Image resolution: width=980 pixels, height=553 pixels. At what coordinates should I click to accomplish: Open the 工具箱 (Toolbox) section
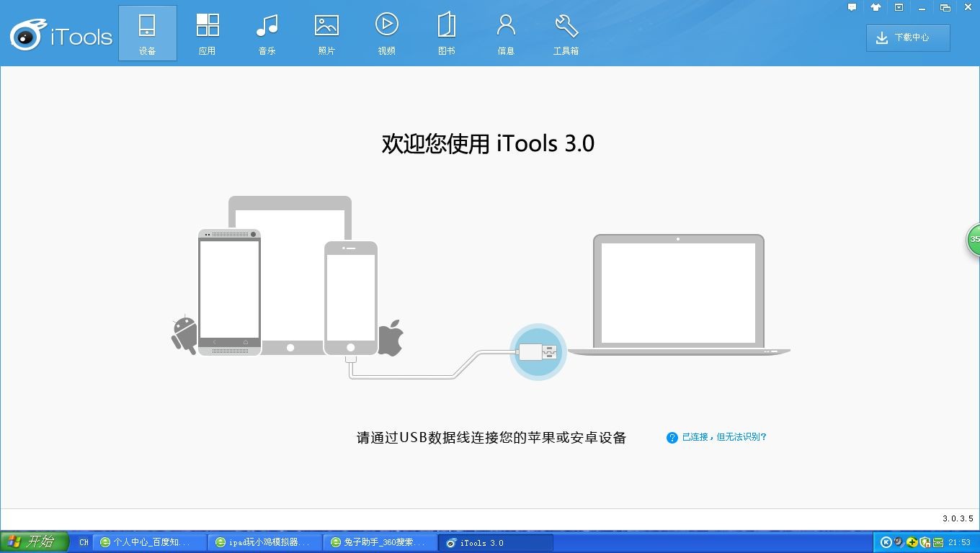[566, 33]
